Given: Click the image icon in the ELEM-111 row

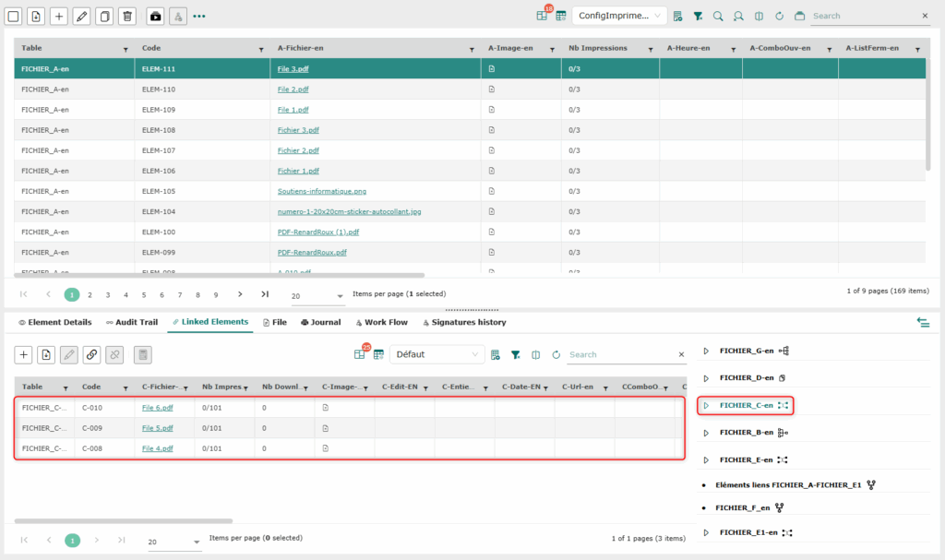Looking at the screenshot, I should tap(492, 69).
